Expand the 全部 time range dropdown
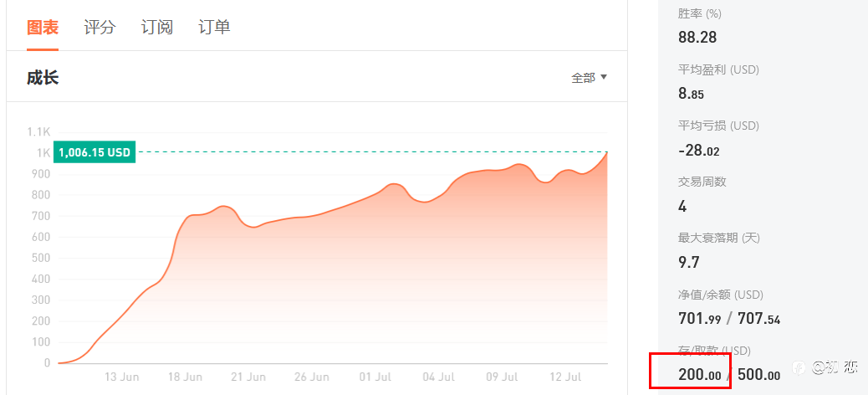The width and height of the screenshot is (868, 395). [x=589, y=78]
